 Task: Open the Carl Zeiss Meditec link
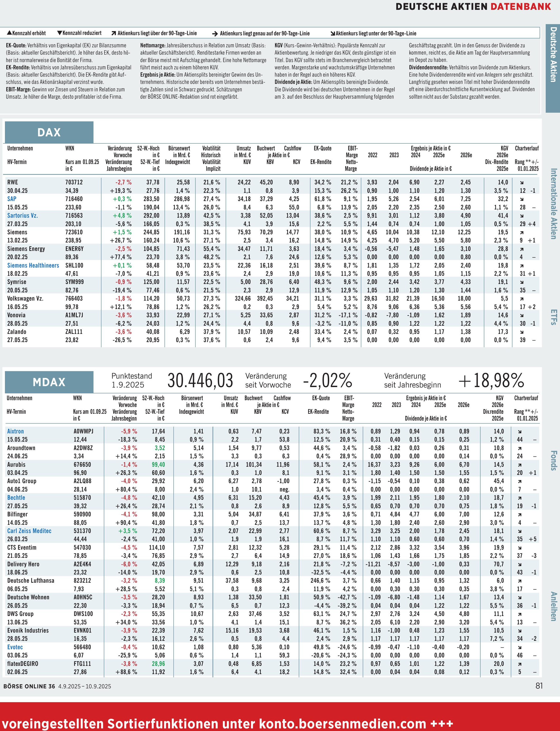(29, 531)
